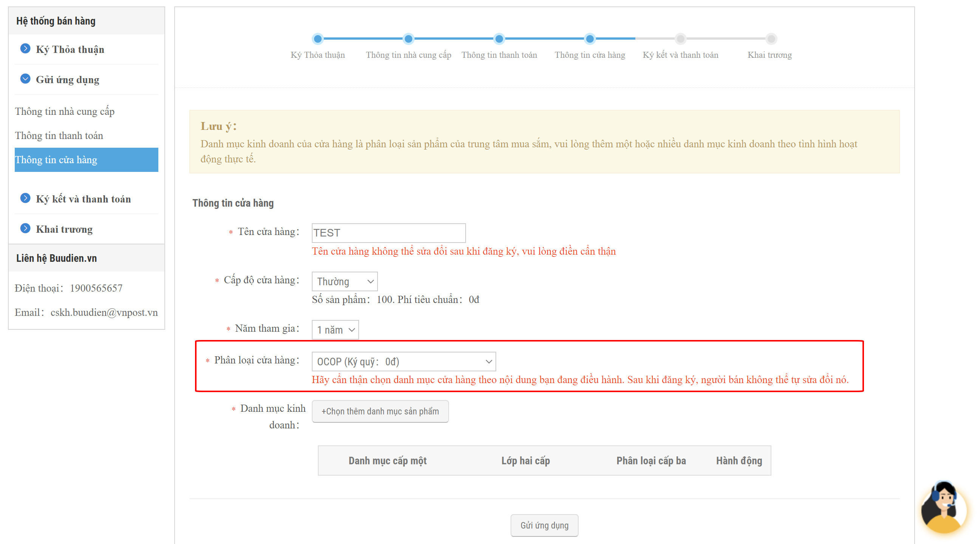Click the Ký kết và thanh toán step dot

coord(680,39)
